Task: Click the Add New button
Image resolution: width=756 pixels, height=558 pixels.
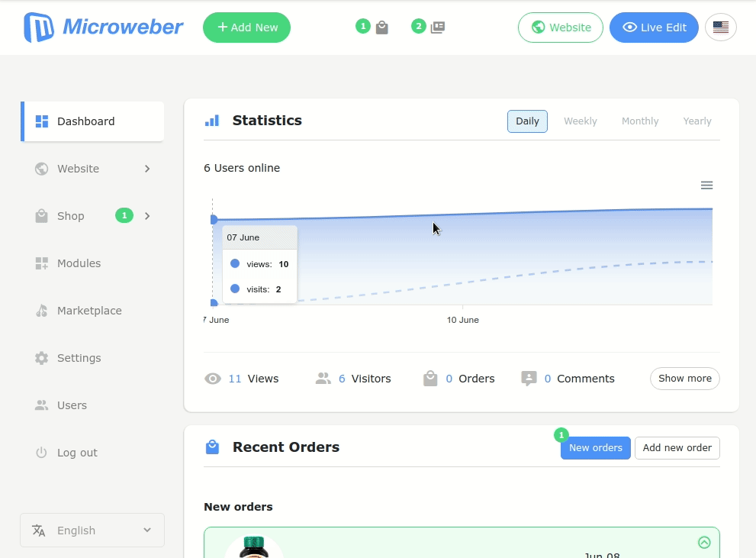Action: pos(246,27)
